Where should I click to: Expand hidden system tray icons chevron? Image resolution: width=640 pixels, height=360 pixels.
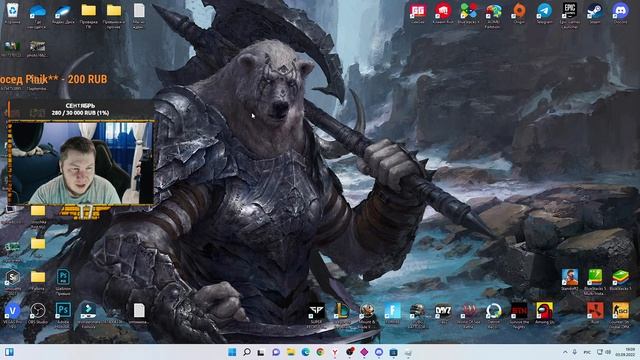pyautogui.click(x=565, y=352)
